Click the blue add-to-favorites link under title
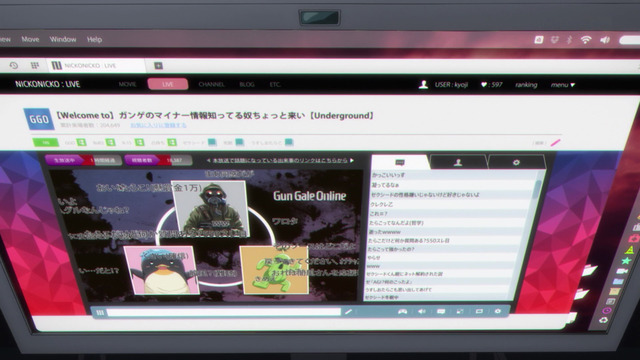This screenshot has width=640, height=360. click(x=158, y=125)
